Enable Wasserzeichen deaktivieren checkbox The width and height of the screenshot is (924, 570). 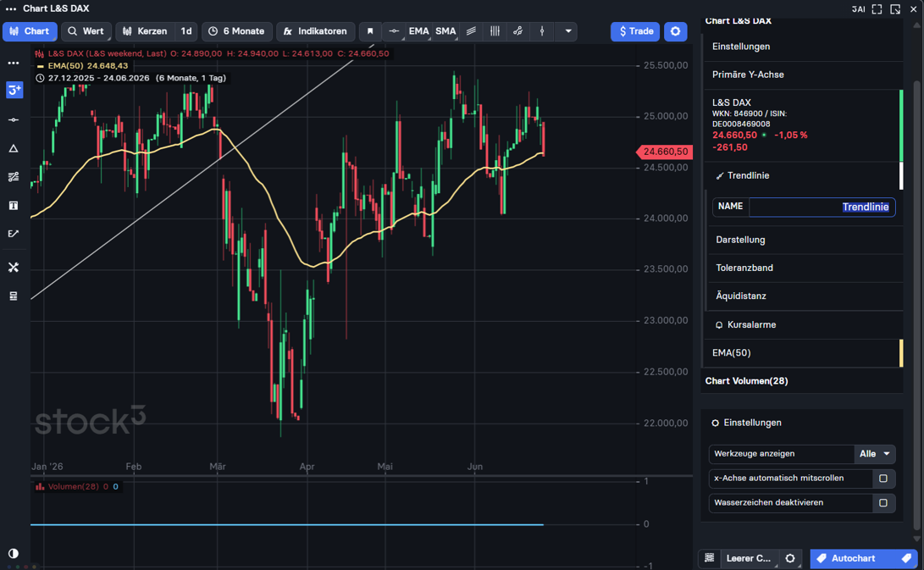coord(883,503)
